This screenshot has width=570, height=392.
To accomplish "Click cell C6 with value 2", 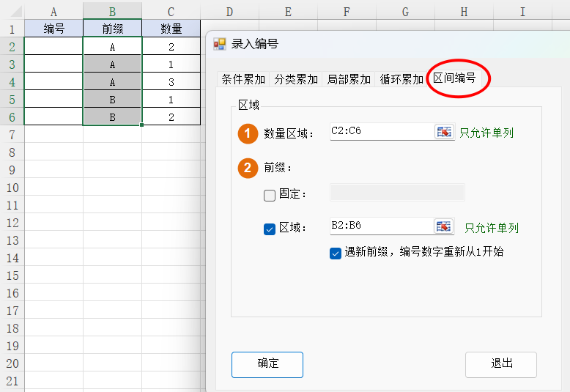I will tap(171, 117).
